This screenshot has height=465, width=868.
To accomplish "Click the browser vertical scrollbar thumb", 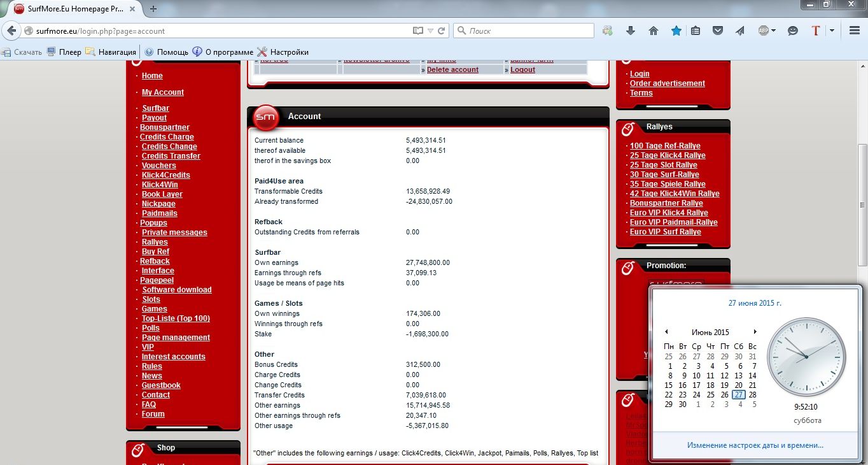I will tap(863, 205).
